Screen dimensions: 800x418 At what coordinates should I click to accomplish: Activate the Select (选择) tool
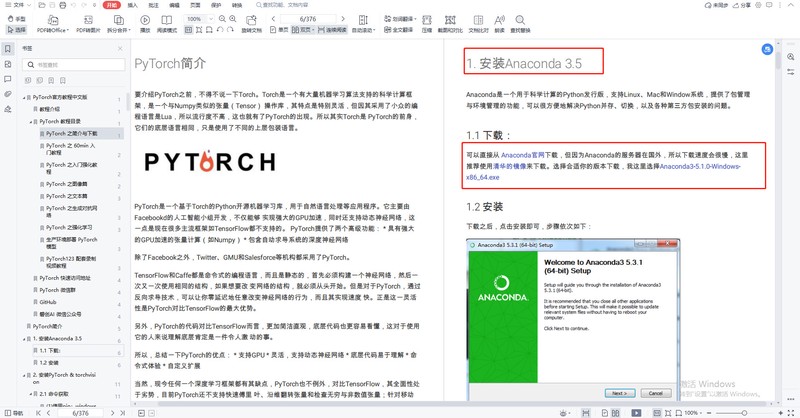coord(17,30)
